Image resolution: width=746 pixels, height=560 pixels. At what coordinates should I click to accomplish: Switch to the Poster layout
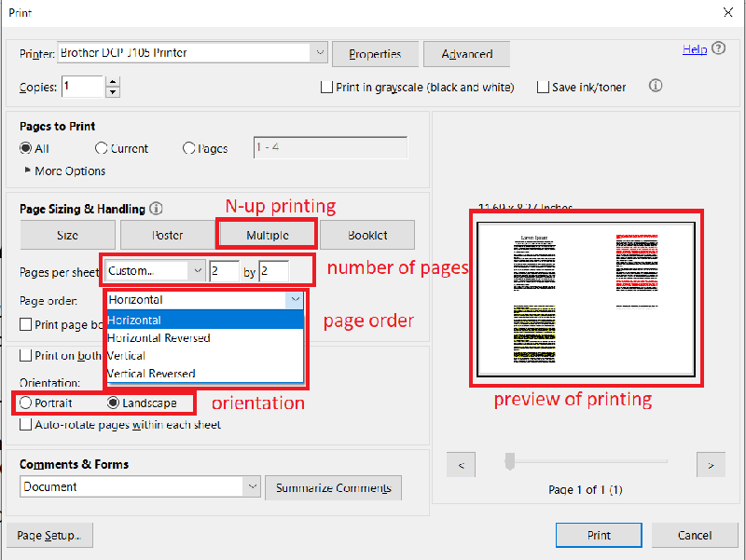167,235
